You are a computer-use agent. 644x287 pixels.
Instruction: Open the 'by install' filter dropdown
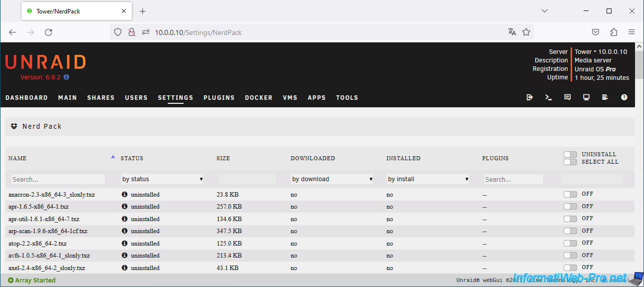pos(428,179)
